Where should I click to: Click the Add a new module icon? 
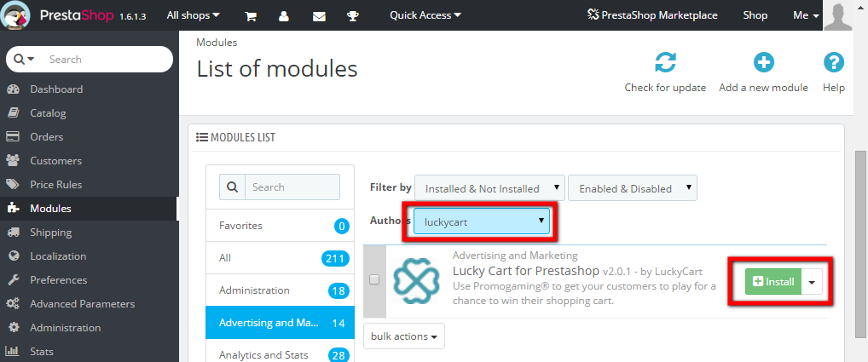(763, 63)
